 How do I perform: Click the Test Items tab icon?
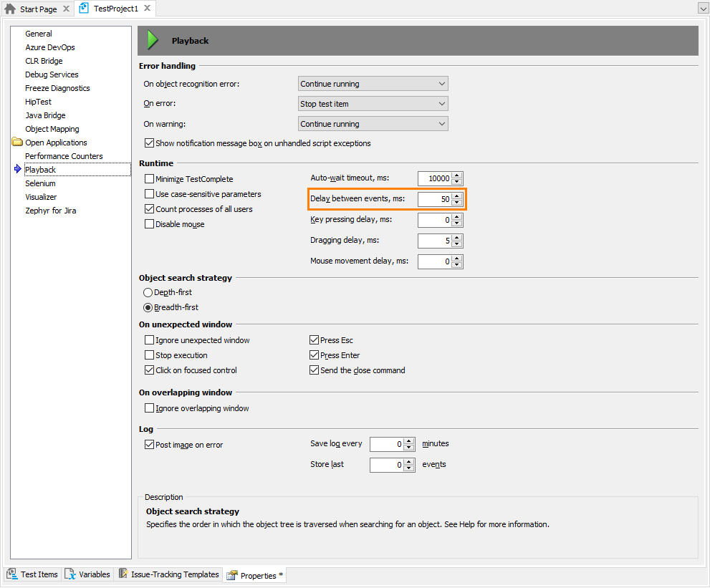click(x=12, y=574)
